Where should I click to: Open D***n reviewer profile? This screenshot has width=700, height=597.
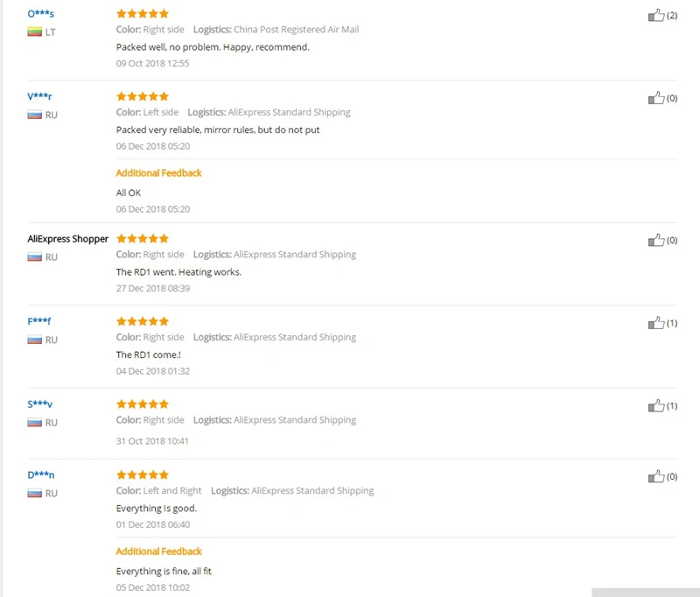pos(40,475)
